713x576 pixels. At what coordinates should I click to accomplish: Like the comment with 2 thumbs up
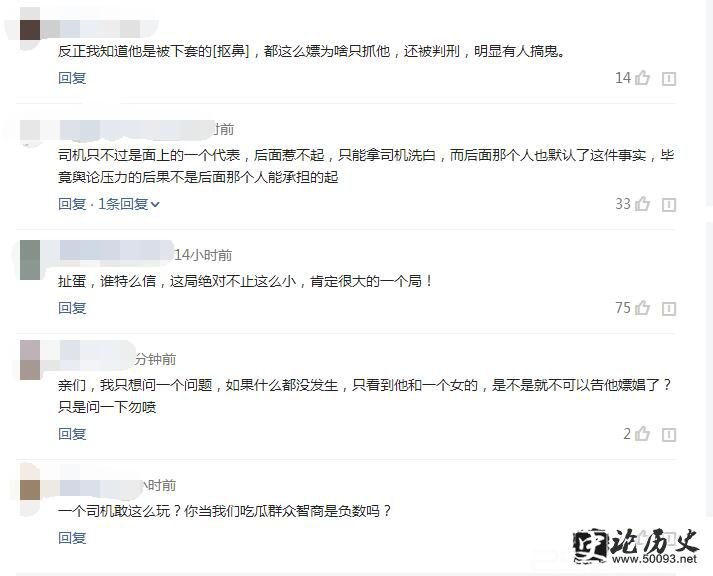click(x=642, y=434)
